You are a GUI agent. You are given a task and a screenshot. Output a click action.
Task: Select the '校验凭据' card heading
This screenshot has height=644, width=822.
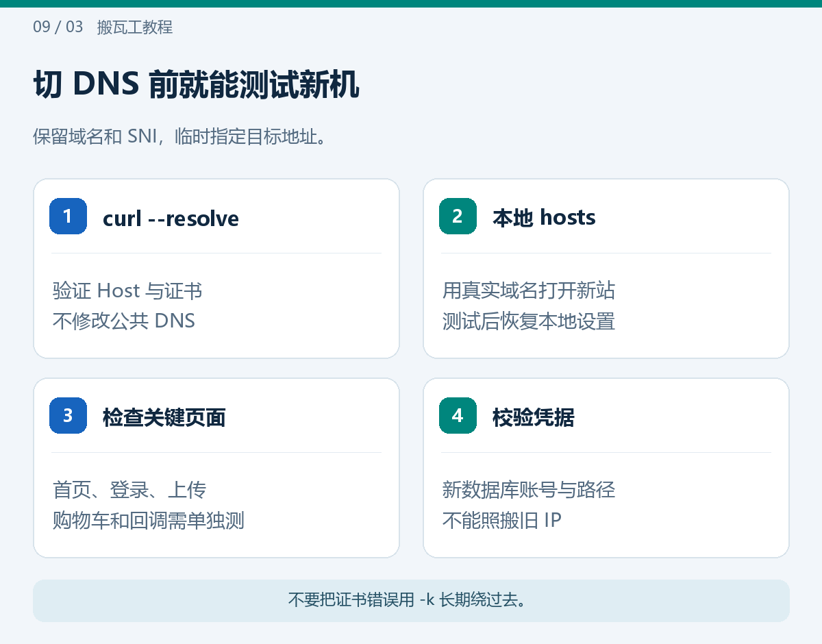tap(534, 417)
